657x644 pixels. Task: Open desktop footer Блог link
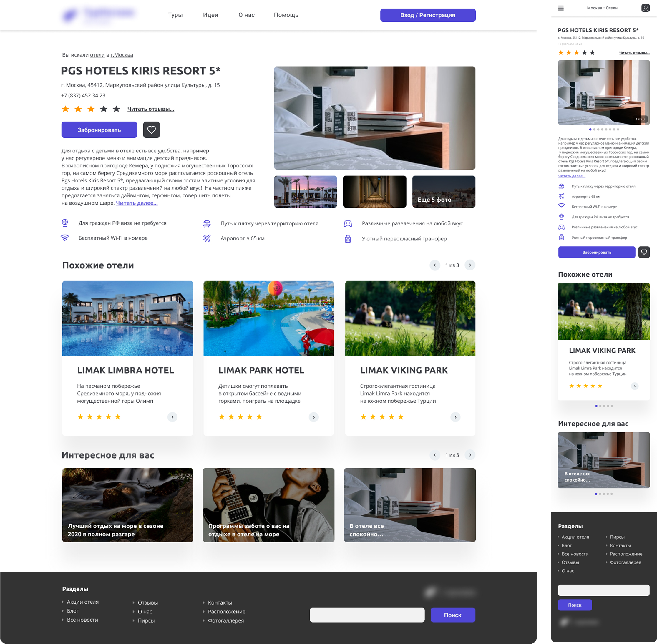tap(73, 611)
